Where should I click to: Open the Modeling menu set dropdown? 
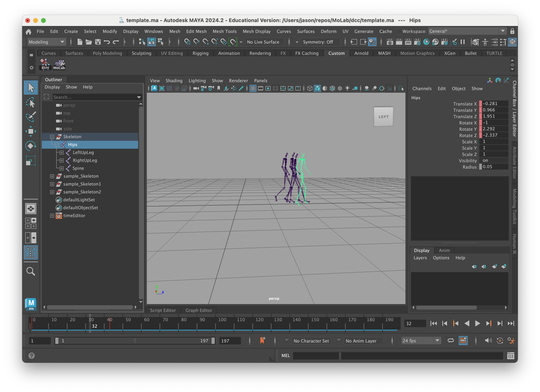(x=46, y=42)
